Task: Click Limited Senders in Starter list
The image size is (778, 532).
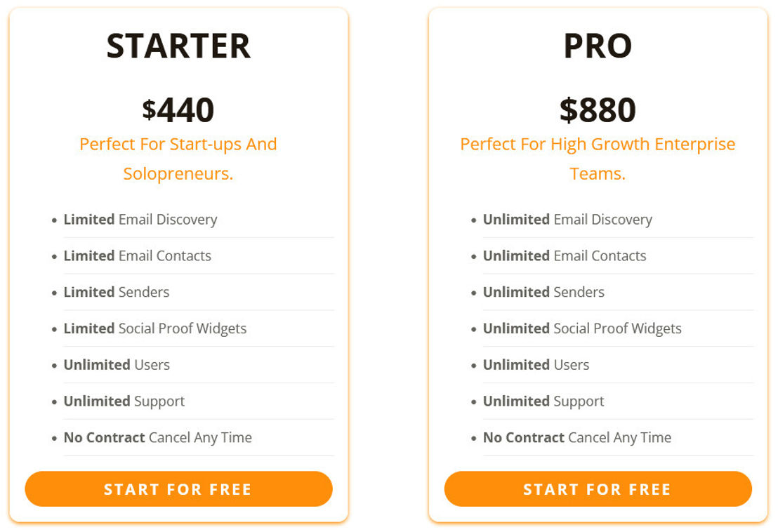Action: [x=117, y=292]
